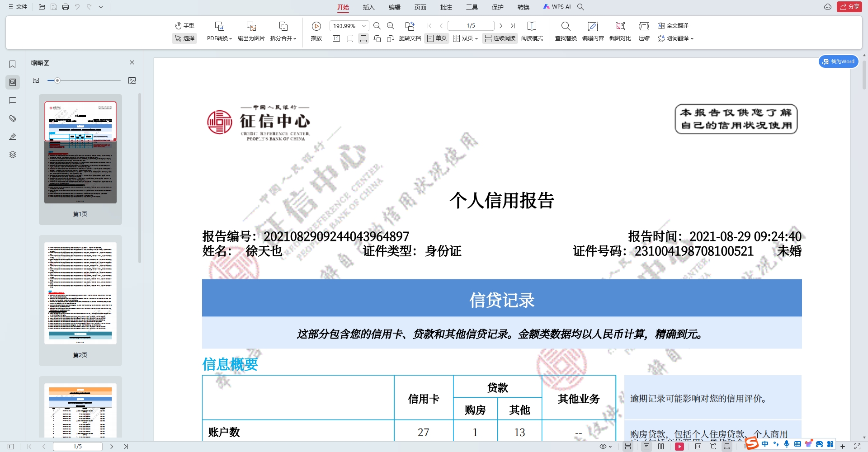This screenshot has width=868, height=452.
Task: Switch to the Insert tab
Action: 368,7
